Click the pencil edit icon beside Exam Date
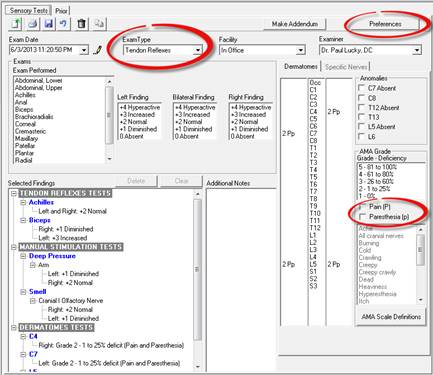Screen dimensions: 433x375 point(97,50)
